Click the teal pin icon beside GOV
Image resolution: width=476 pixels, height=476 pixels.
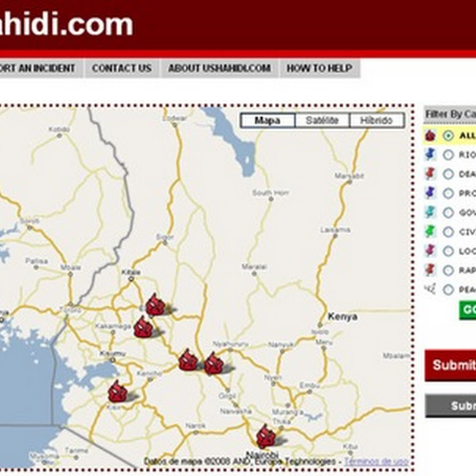pos(430,212)
